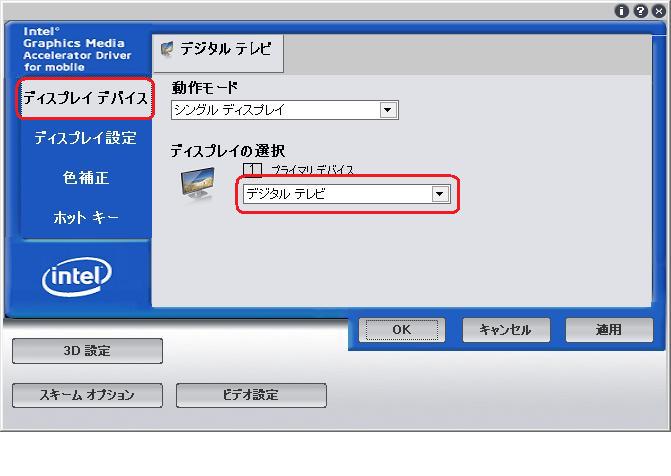Image resolution: width=671 pixels, height=476 pixels.
Task: Open ディスプレイ デバイス menu item
Action: coord(85,98)
